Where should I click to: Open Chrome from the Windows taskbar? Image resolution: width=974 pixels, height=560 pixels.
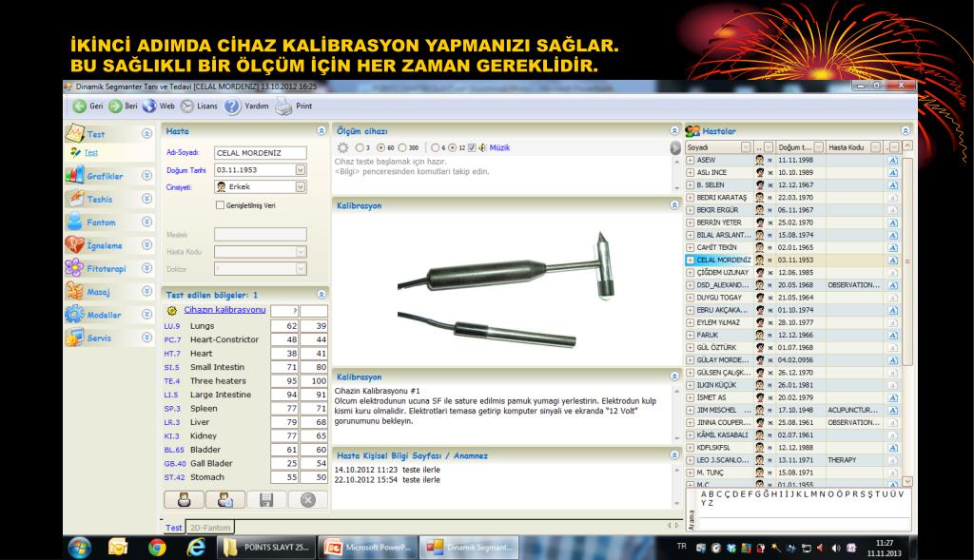point(157,547)
